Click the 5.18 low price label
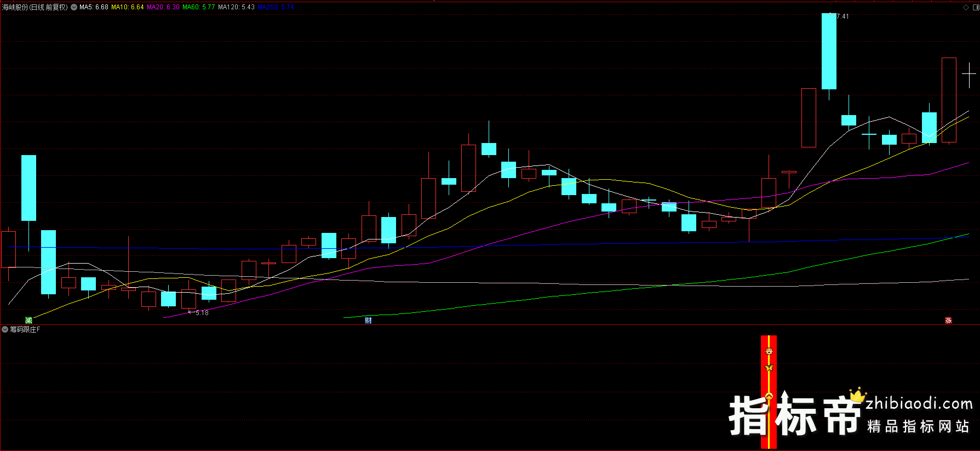The image size is (980, 451). click(x=202, y=313)
